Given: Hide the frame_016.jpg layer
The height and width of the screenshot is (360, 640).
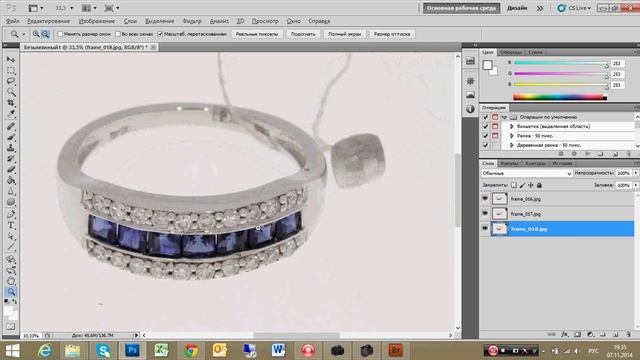Looking at the screenshot, I should pyautogui.click(x=485, y=199).
